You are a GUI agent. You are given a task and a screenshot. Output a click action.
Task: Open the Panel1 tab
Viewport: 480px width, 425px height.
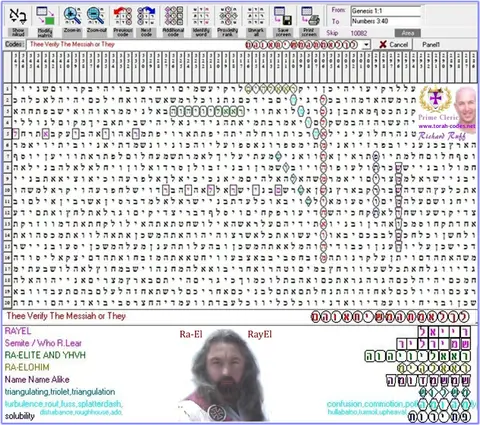click(x=431, y=44)
